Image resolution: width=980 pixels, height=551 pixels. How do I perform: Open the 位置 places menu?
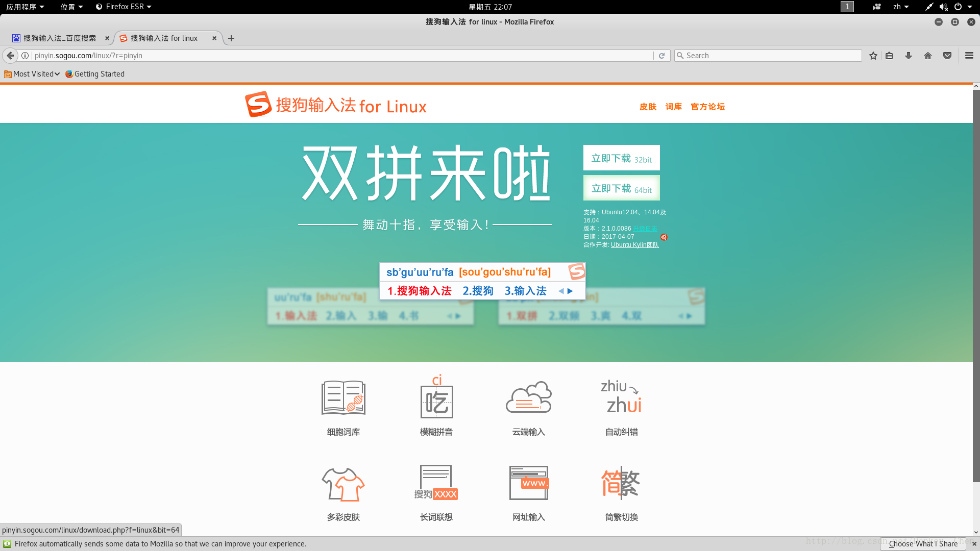(x=71, y=7)
